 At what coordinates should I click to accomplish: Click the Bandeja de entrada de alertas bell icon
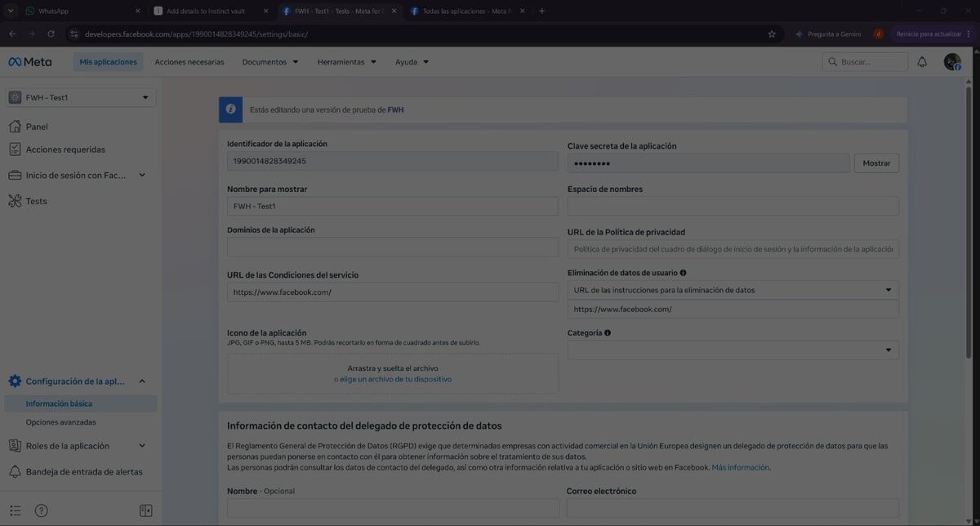tap(15, 471)
